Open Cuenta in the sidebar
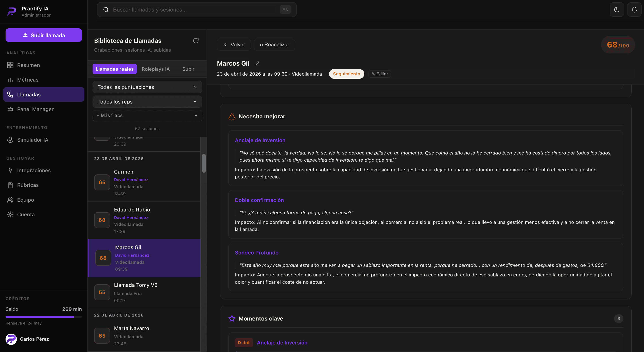The height and width of the screenshot is (352, 644). pos(44,215)
